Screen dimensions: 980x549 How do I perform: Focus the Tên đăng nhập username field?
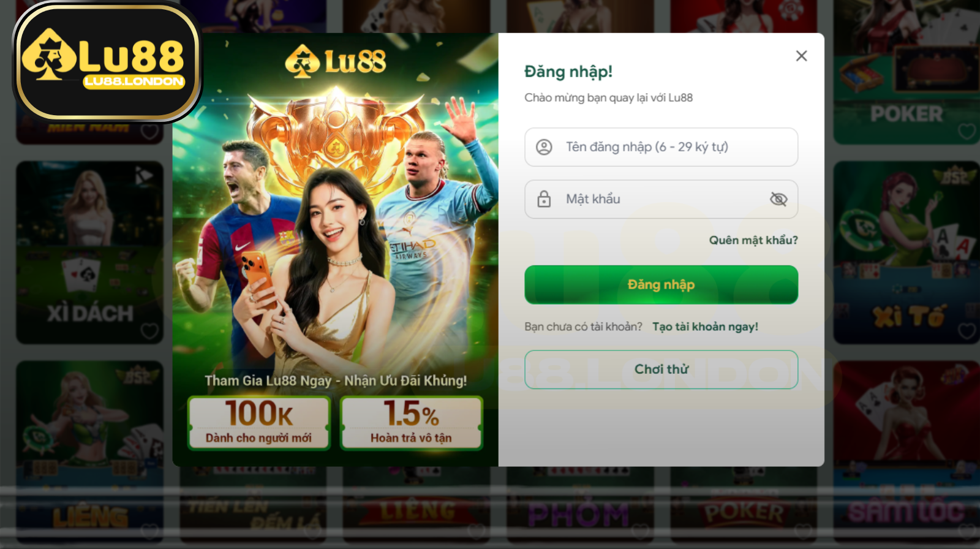[x=661, y=147]
